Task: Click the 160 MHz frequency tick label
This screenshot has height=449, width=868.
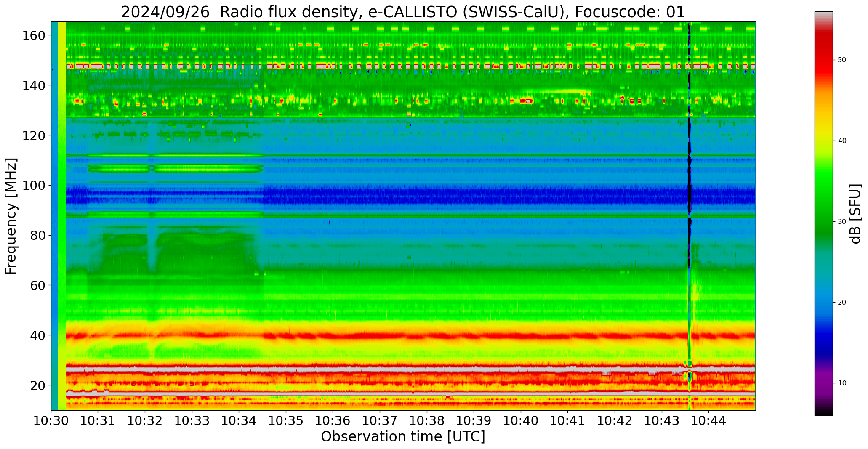Action: coord(34,35)
